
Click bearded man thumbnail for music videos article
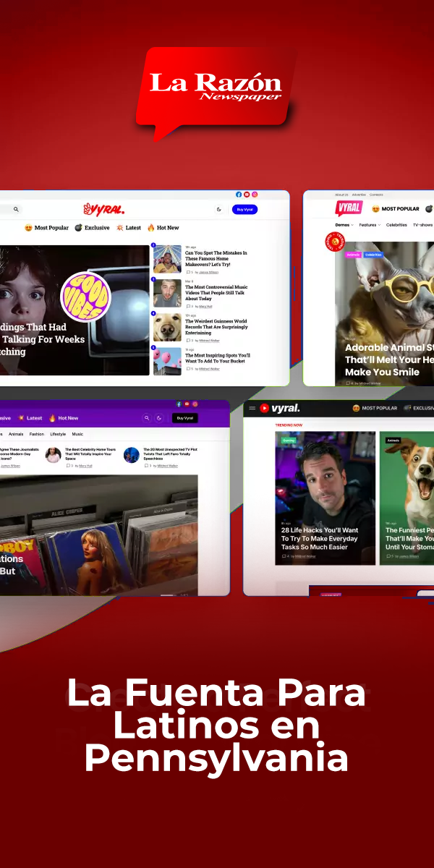coord(167,293)
